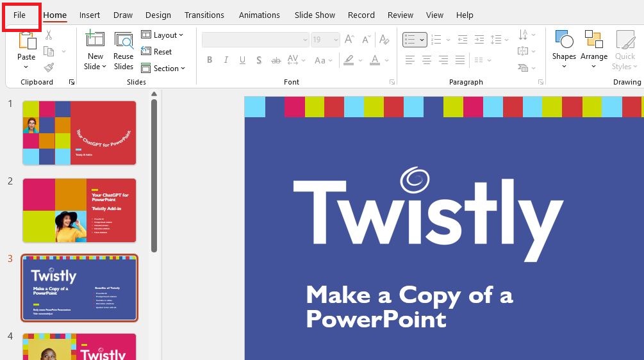Open font name combo box
Viewport: 644px width, 360px height.
256,40
